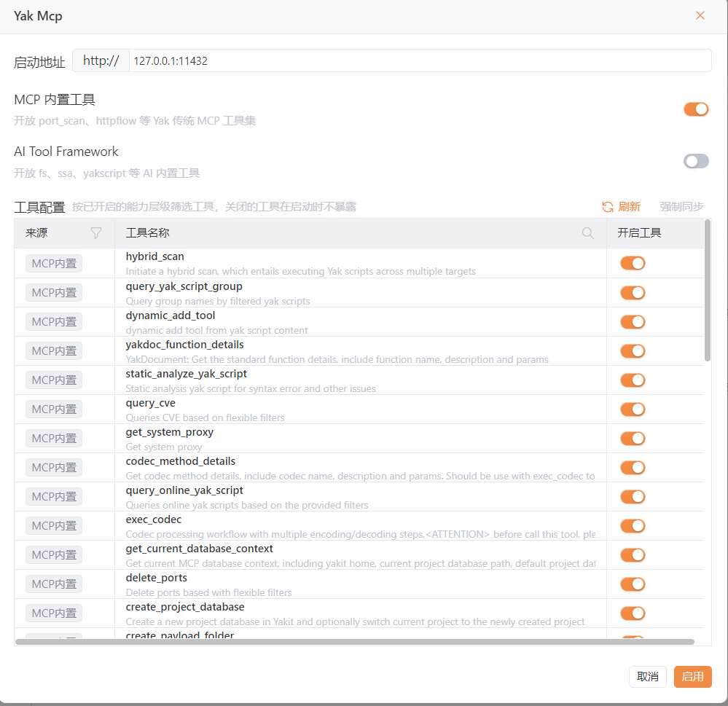Click 'dynamic add tool from yak script content'
This screenshot has height=706, width=728.
coord(216,331)
